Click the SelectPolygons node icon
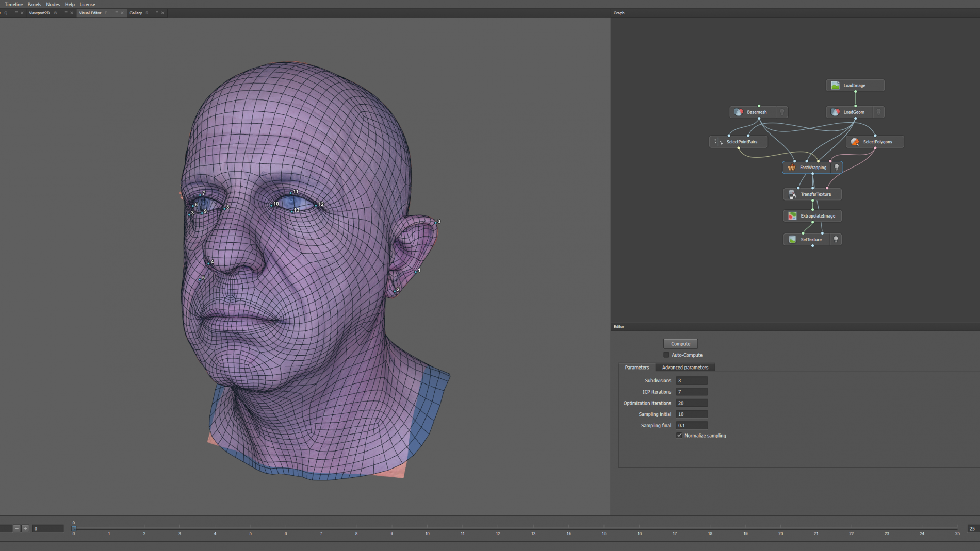Screen dimensions: 980x551 (855, 142)
